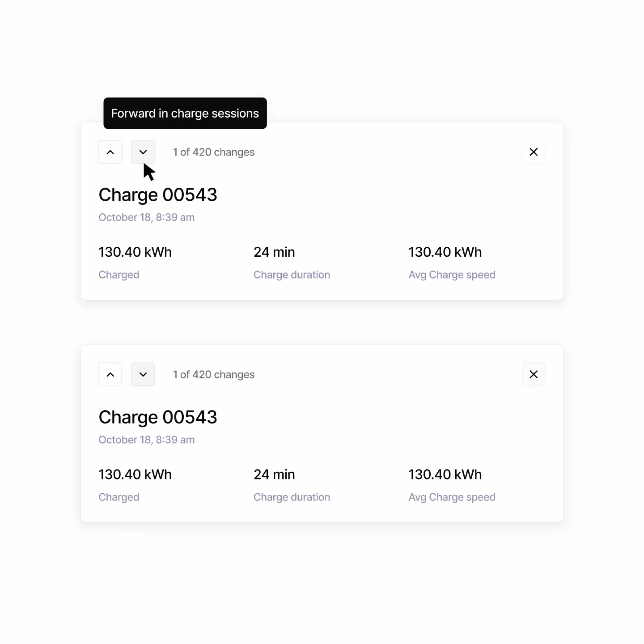Click the 'October 18, 8:39 am' date in lower card
This screenshot has width=644, height=644.
pyautogui.click(x=147, y=440)
